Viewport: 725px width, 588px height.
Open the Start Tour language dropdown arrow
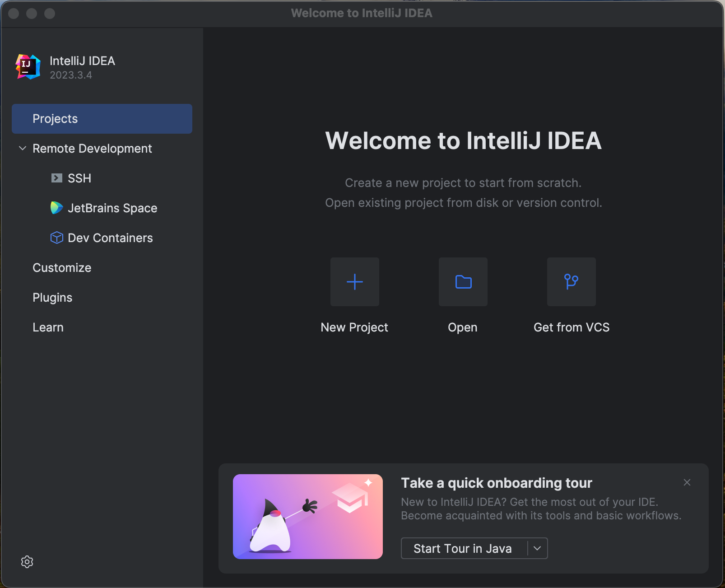537,548
